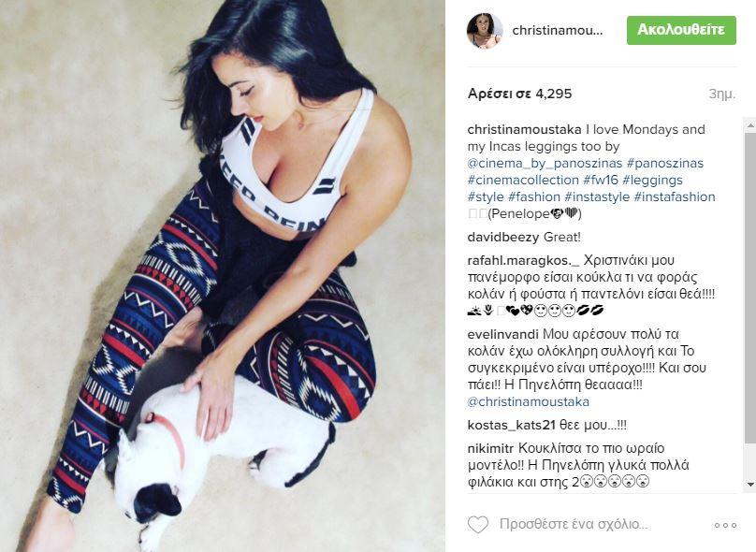756x552 pixels.
Task: View likes list via Αρέσει σε 4,295
Action: click(x=520, y=94)
